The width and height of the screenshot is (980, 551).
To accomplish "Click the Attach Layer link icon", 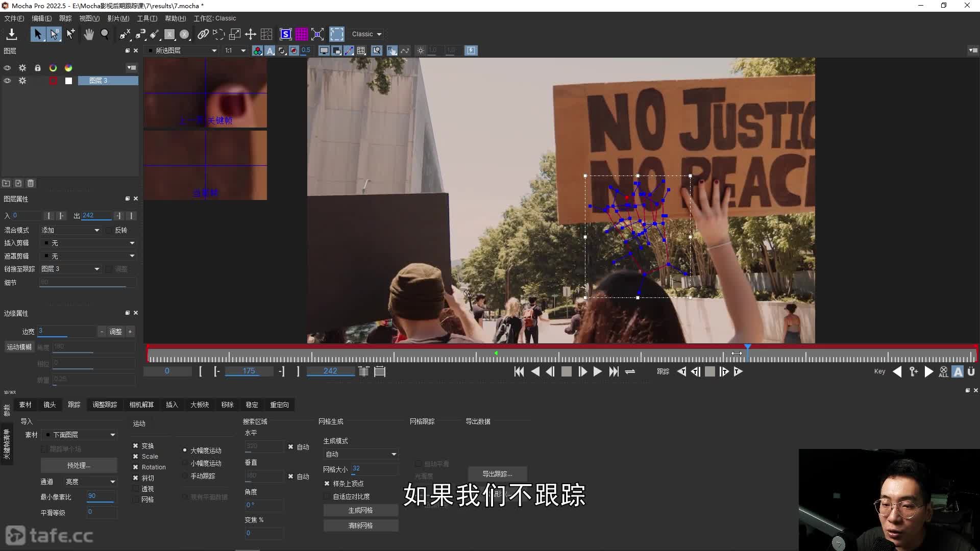I will [203, 34].
